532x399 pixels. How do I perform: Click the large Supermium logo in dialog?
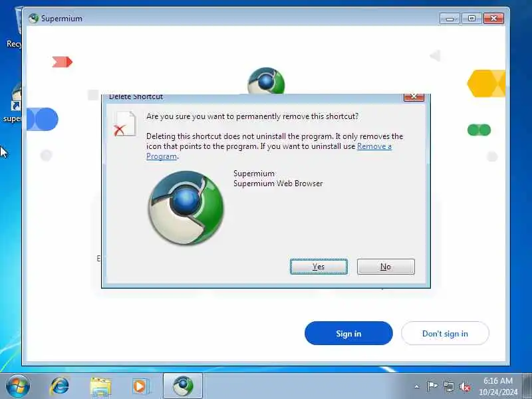pyautogui.click(x=186, y=207)
